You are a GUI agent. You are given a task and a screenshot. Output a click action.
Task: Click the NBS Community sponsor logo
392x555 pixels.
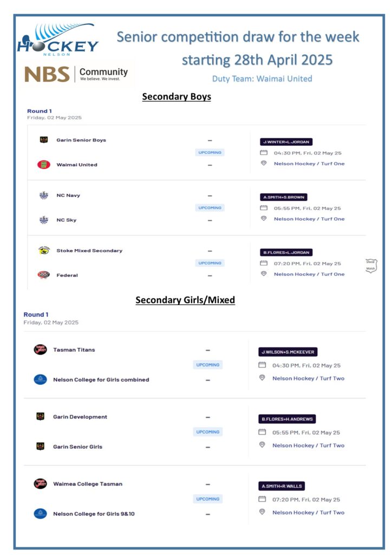tap(76, 74)
